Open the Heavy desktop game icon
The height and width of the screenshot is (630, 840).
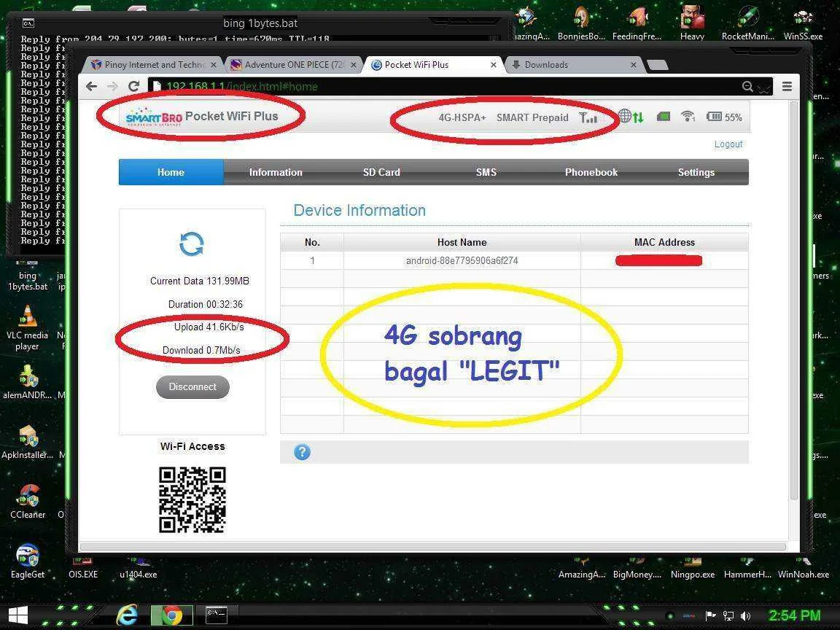692,23
